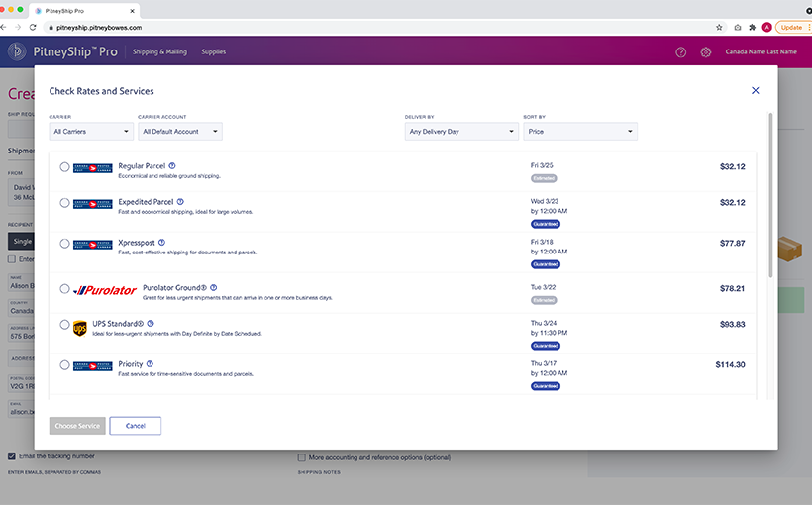This screenshot has height=505, width=812.
Task: Click info icon next to UPS Standard
Action: pyautogui.click(x=151, y=323)
